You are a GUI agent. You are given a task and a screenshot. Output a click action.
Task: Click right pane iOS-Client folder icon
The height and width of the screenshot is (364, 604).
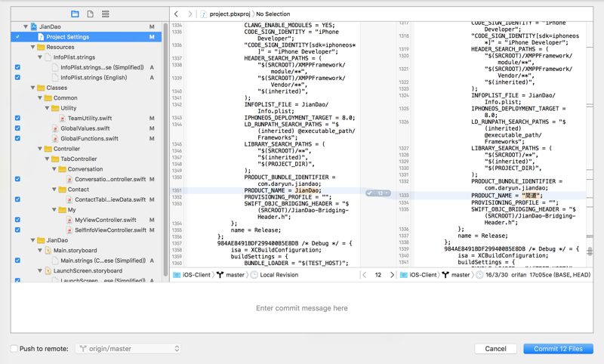[x=404, y=275]
